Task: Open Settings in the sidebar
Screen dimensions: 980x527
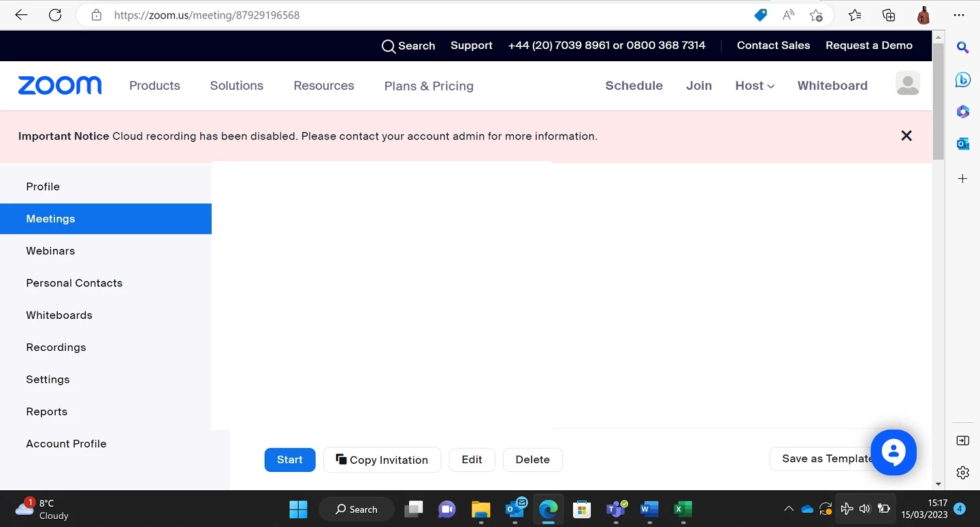Action: [105, 379]
